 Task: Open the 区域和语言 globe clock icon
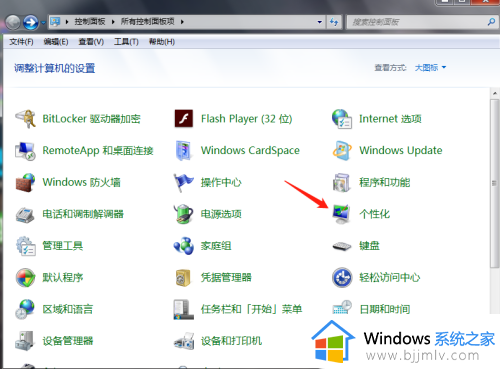(25, 309)
